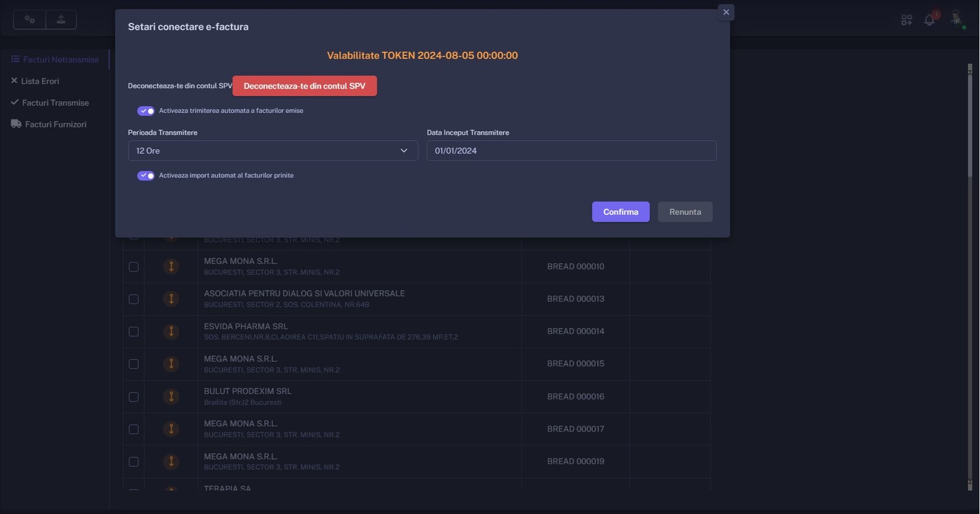The image size is (980, 514).
Task: Open the gears settings button in toolbar
Action: click(x=29, y=20)
